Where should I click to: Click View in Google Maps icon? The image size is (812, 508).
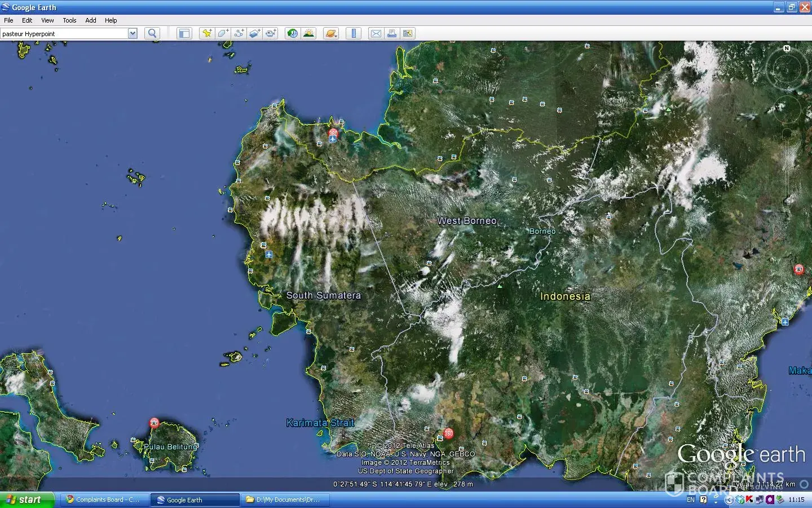(x=407, y=33)
